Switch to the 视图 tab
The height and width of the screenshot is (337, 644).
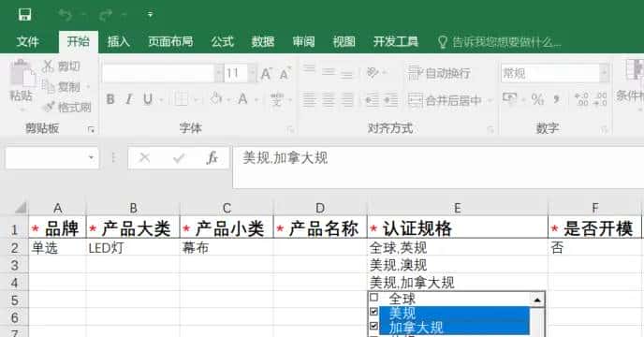click(344, 41)
